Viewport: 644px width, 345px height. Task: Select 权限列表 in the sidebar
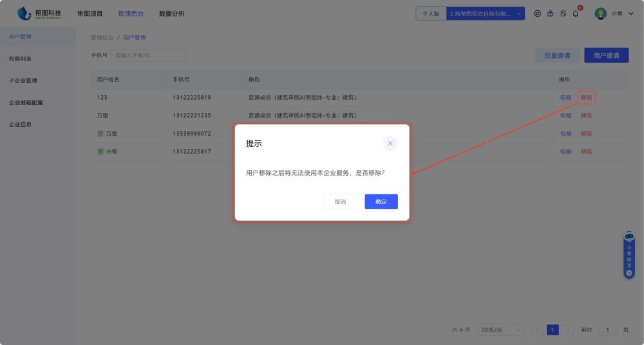point(21,59)
